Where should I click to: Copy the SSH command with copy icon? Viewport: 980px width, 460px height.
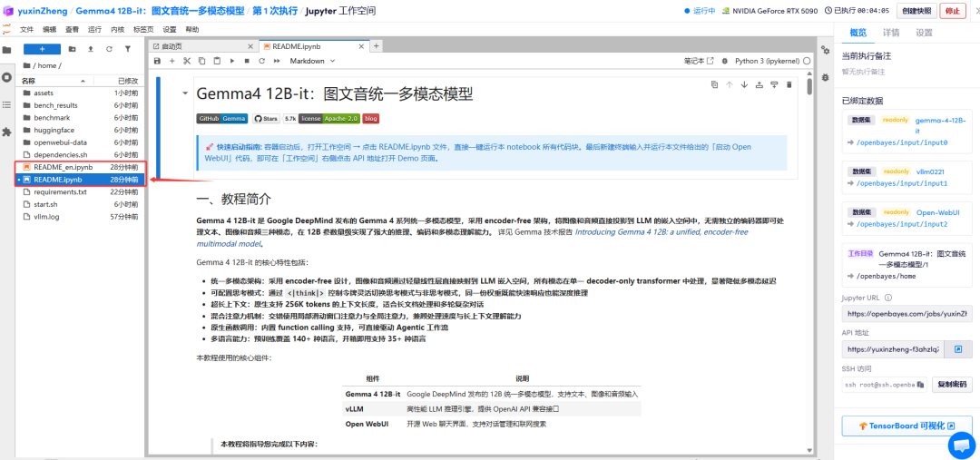[x=920, y=385]
